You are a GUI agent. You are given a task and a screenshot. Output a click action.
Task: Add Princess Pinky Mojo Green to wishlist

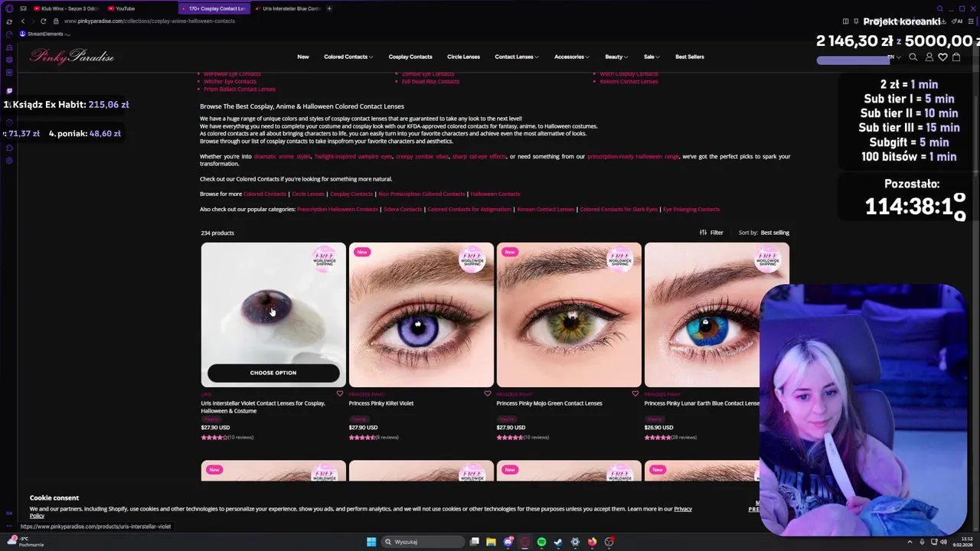tap(635, 394)
